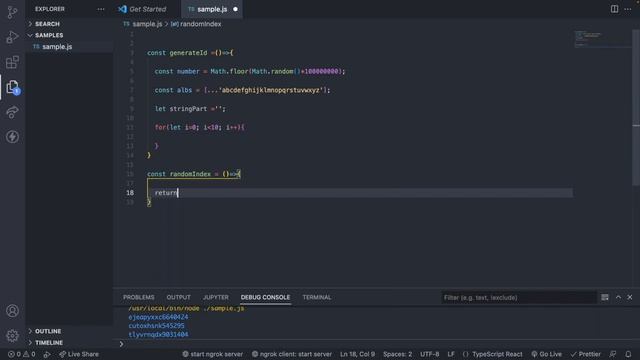Click Ln 18, Col 9 indicator
The image size is (640, 360).
pos(357,354)
